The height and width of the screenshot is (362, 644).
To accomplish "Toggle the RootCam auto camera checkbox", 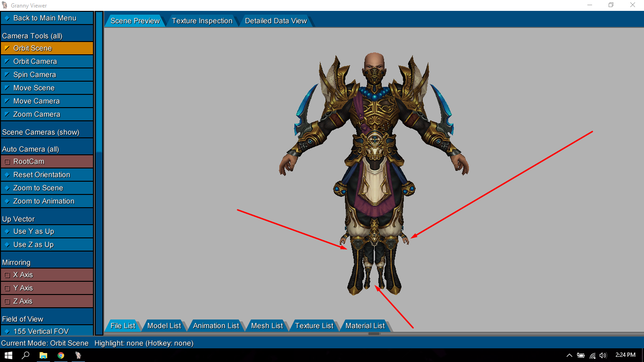I will click(x=47, y=161).
